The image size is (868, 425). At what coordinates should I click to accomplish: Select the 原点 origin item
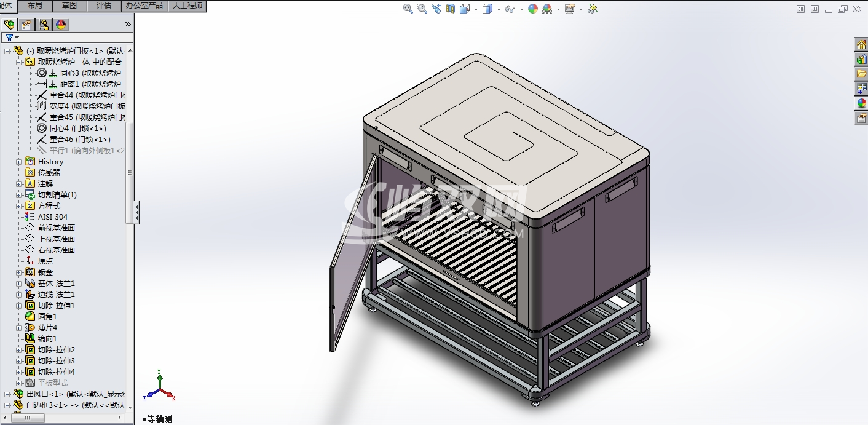(x=39, y=261)
